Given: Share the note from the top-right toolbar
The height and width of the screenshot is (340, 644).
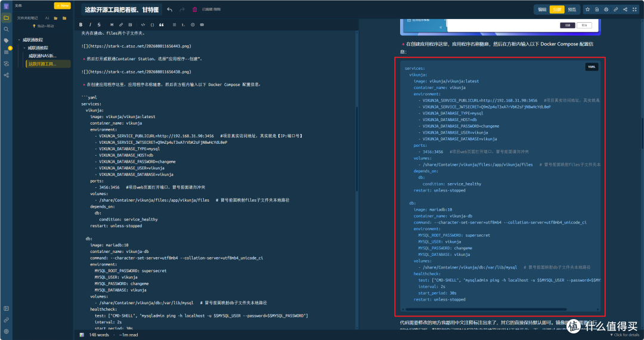Looking at the screenshot, I should tap(625, 9).
